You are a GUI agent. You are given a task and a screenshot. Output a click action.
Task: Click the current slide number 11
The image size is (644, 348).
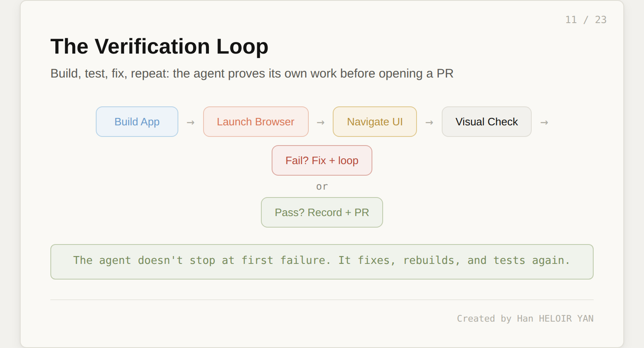tap(571, 20)
